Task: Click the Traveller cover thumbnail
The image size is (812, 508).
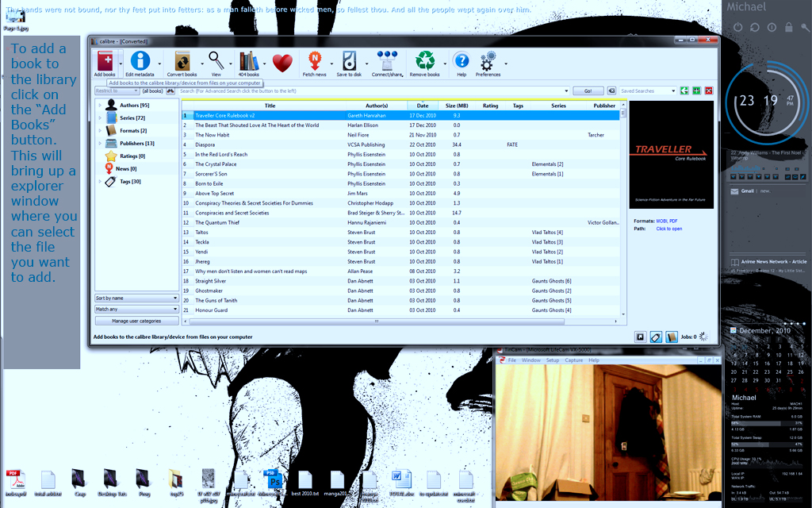Action: (x=671, y=155)
